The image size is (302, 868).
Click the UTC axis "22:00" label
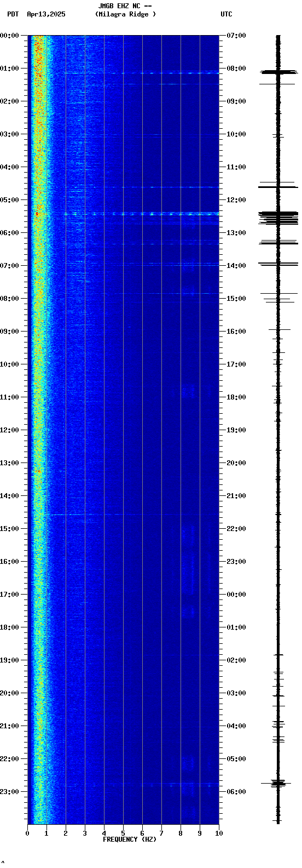tap(236, 529)
